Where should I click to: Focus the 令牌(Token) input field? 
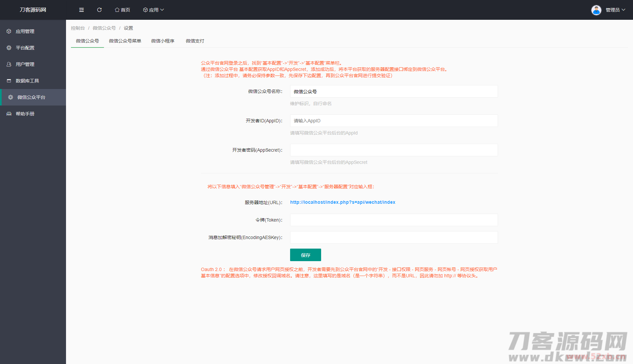pyautogui.click(x=394, y=220)
